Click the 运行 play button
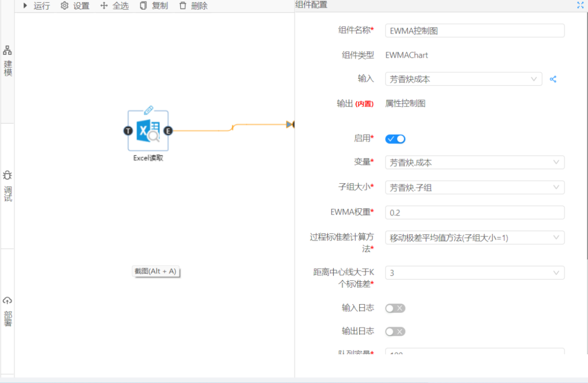Screen dimensions: 588x383 click(36, 6)
